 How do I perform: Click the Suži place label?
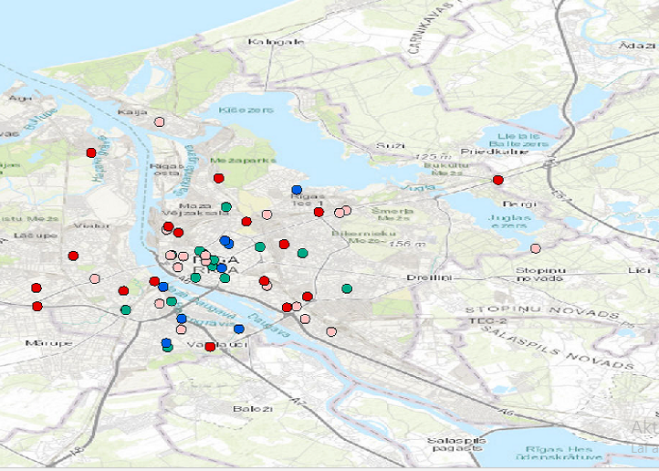point(383,146)
